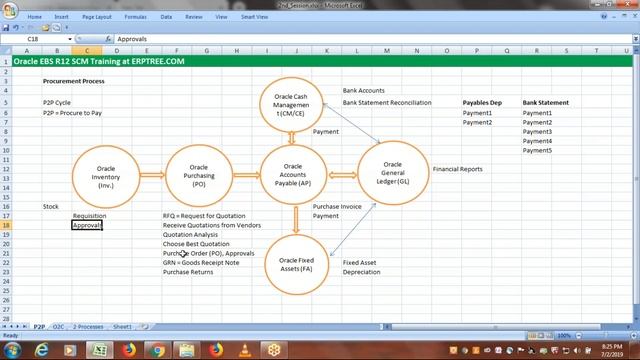The width and height of the screenshot is (640, 360).
Task: Click the Page Break Preview icon in status bar
Action: click(x=550, y=336)
